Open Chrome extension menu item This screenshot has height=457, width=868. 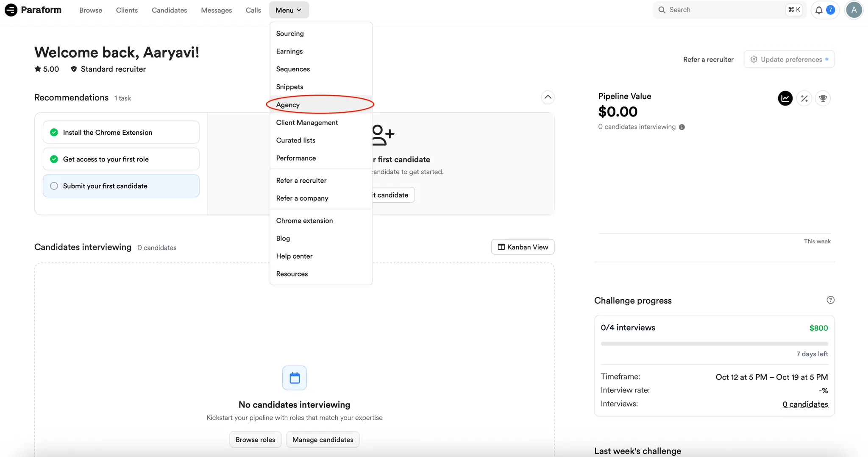pyautogui.click(x=321, y=221)
